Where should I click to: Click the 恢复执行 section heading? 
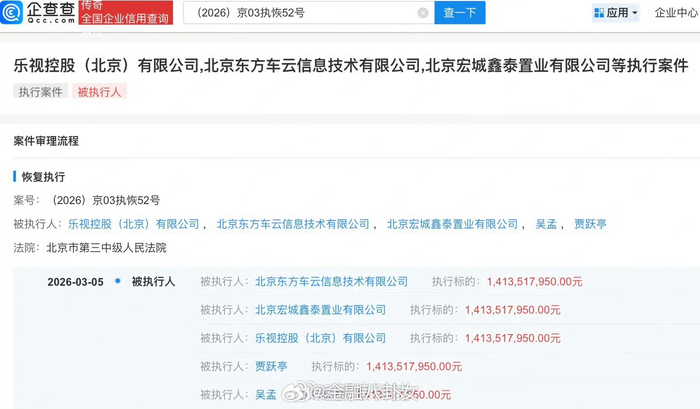pyautogui.click(x=42, y=176)
